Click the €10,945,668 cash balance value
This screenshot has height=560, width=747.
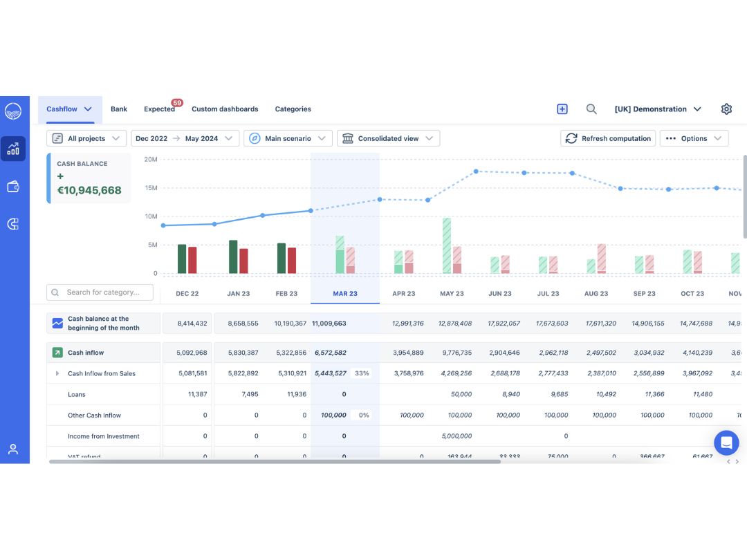[x=89, y=191]
